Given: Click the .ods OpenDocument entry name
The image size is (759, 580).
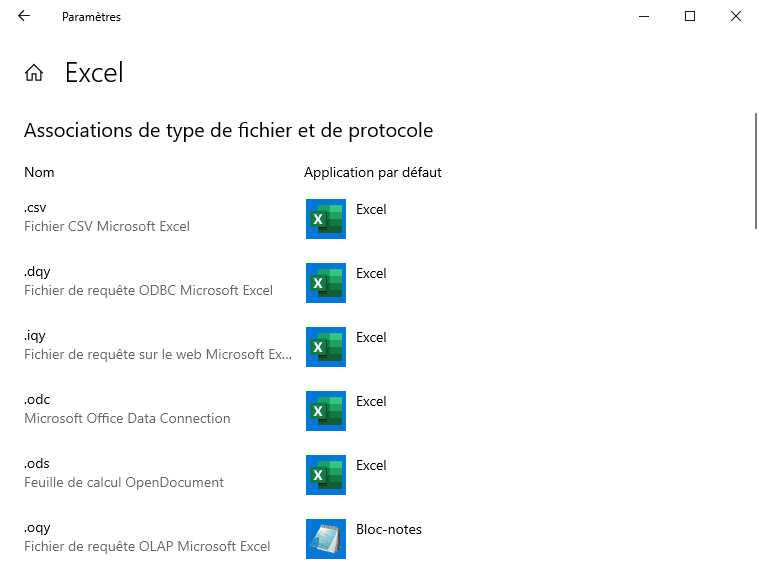Looking at the screenshot, I should (x=37, y=464).
